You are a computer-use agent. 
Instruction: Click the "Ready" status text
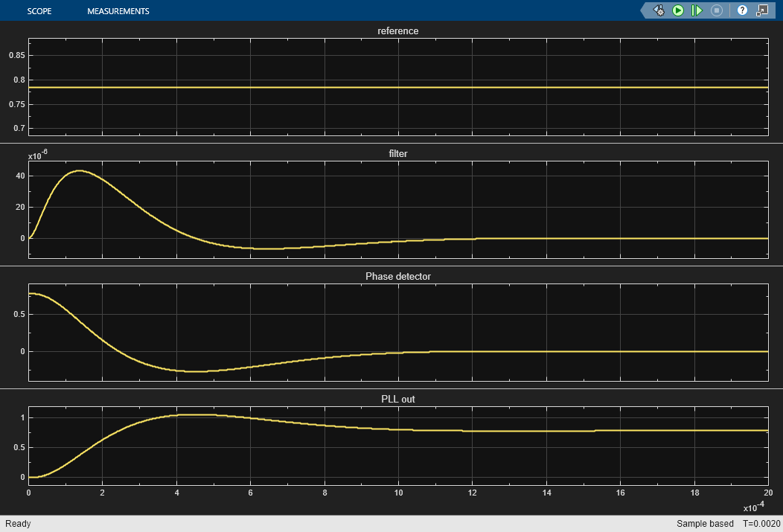point(18,524)
